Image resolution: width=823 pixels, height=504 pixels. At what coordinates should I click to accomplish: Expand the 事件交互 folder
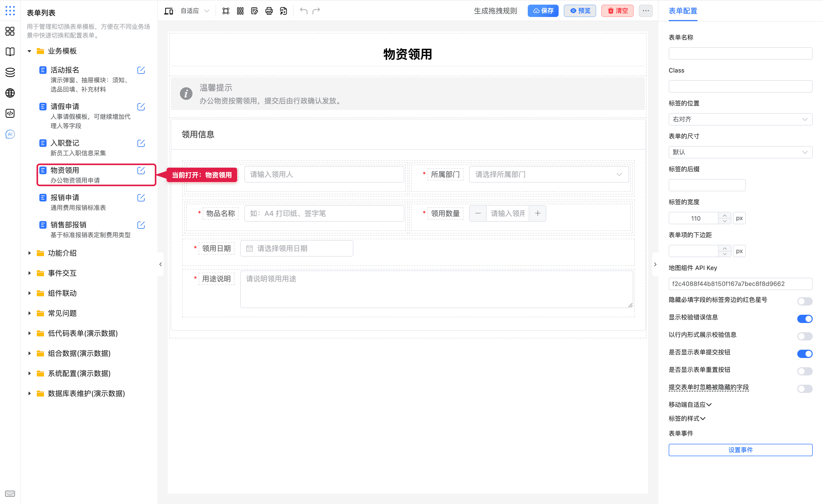point(29,273)
